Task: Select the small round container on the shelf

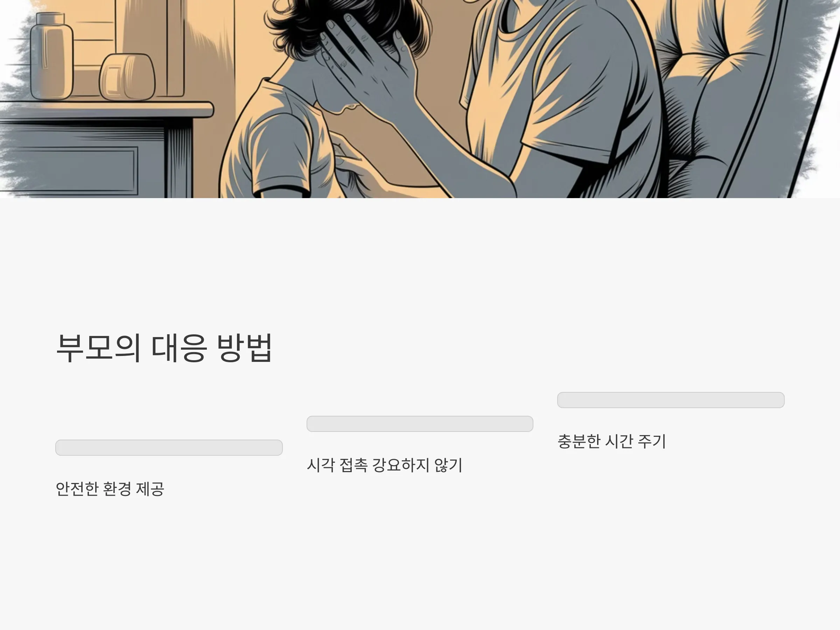Action: (127, 77)
